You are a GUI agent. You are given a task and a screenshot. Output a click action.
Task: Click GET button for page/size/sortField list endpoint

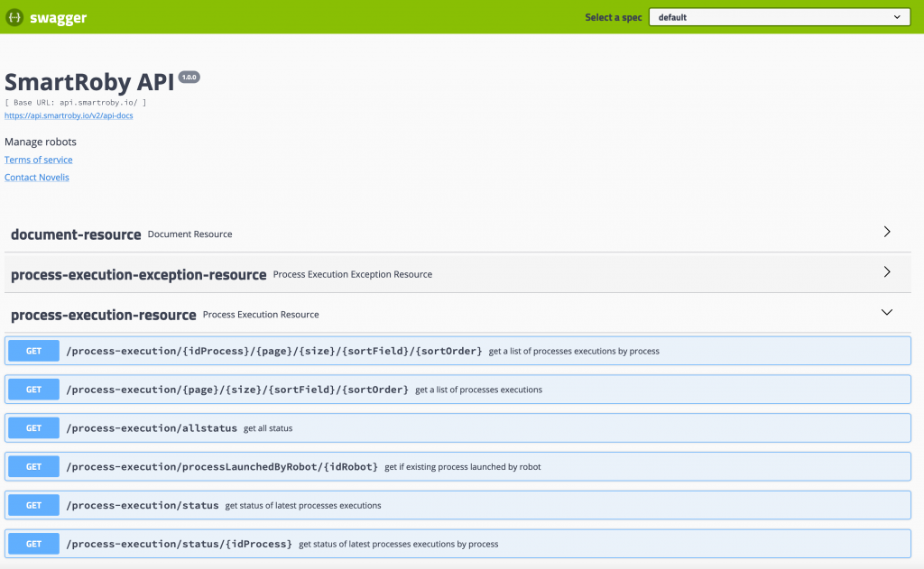click(x=33, y=390)
